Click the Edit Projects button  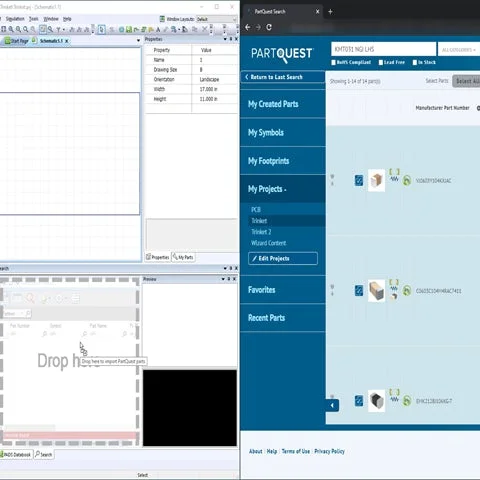coord(283,258)
